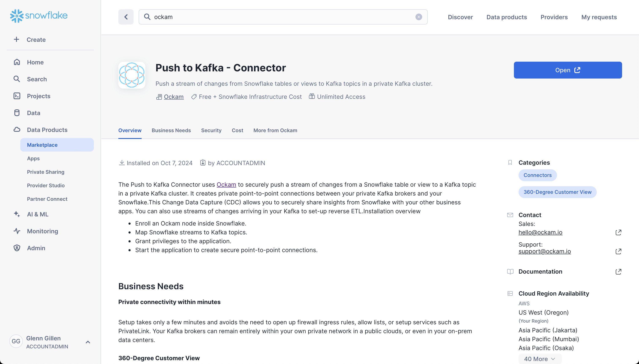Go to Monitoring section

coord(42,231)
